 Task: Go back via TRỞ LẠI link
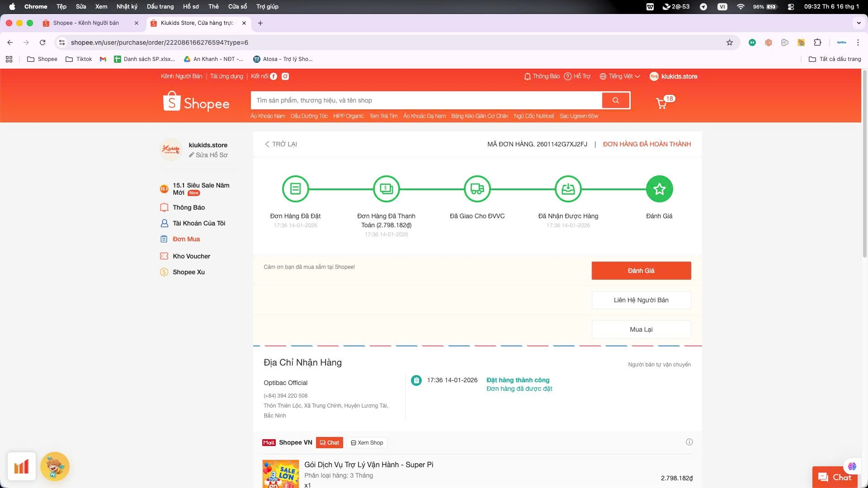pyautogui.click(x=281, y=144)
